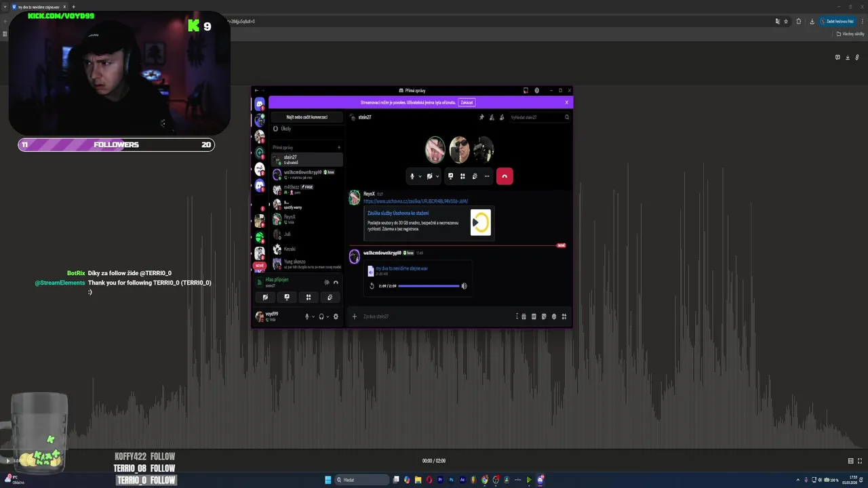
Task: Open ReynX direct message in list
Action: pyautogui.click(x=307, y=219)
